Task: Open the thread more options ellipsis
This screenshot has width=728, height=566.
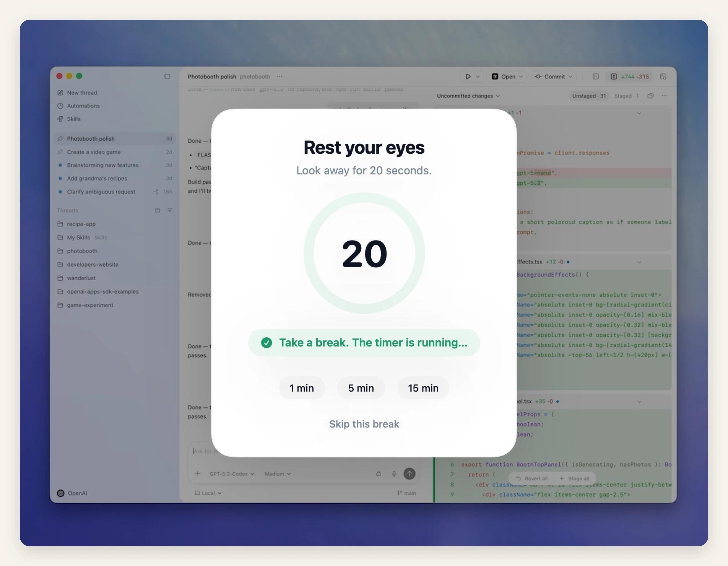Action: tap(279, 76)
